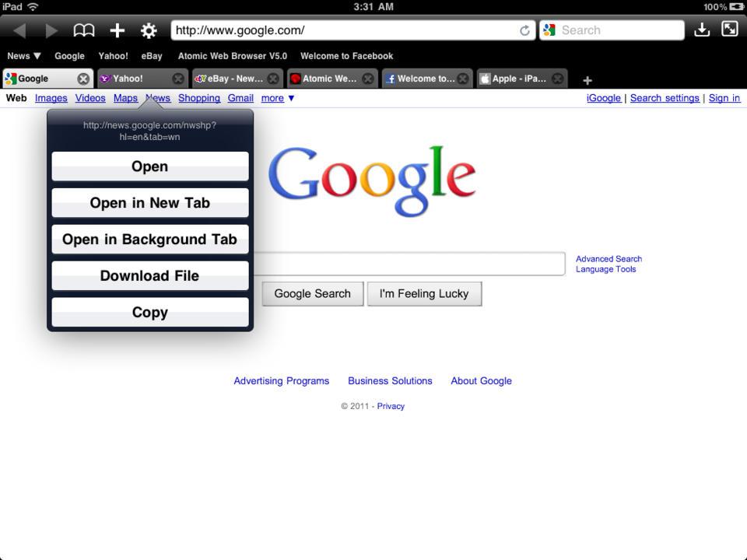Screen dimensions: 747x560
Task: Expand the News bookmarks folder
Action: point(24,56)
